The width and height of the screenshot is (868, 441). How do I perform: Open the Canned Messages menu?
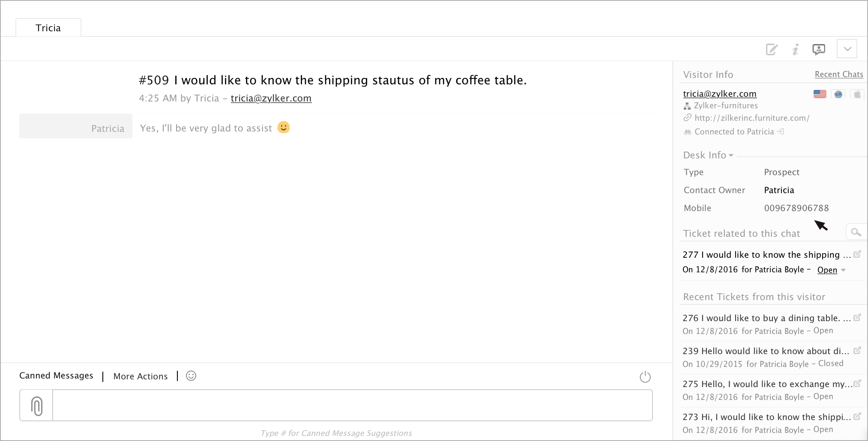click(56, 375)
